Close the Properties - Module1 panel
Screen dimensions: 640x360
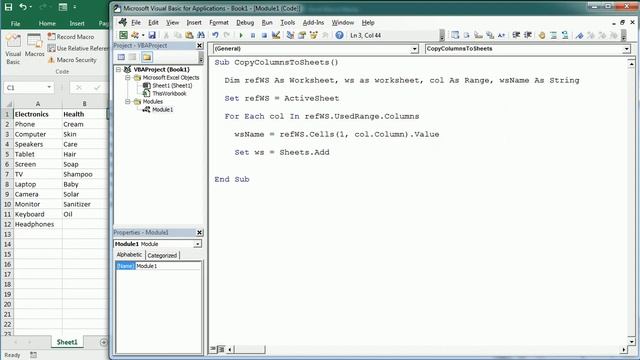[200, 232]
